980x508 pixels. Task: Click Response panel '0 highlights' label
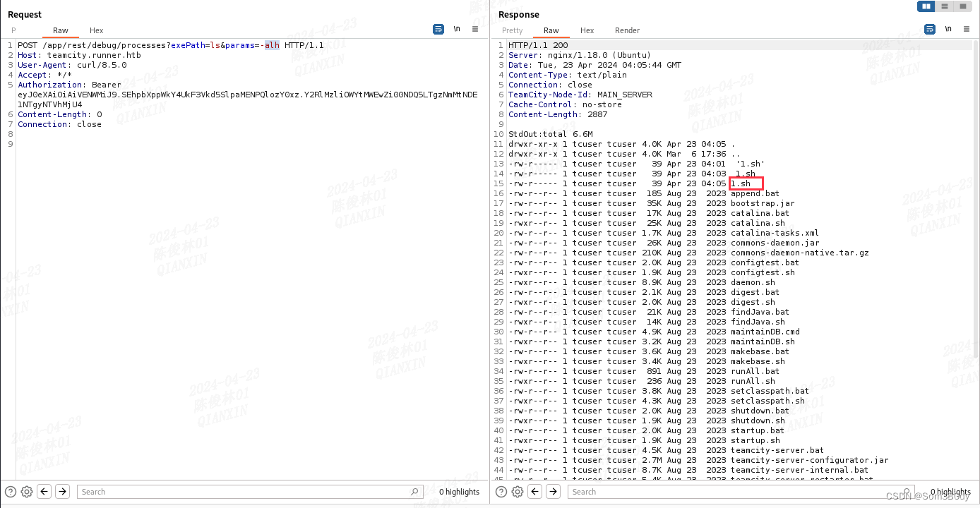click(950, 492)
